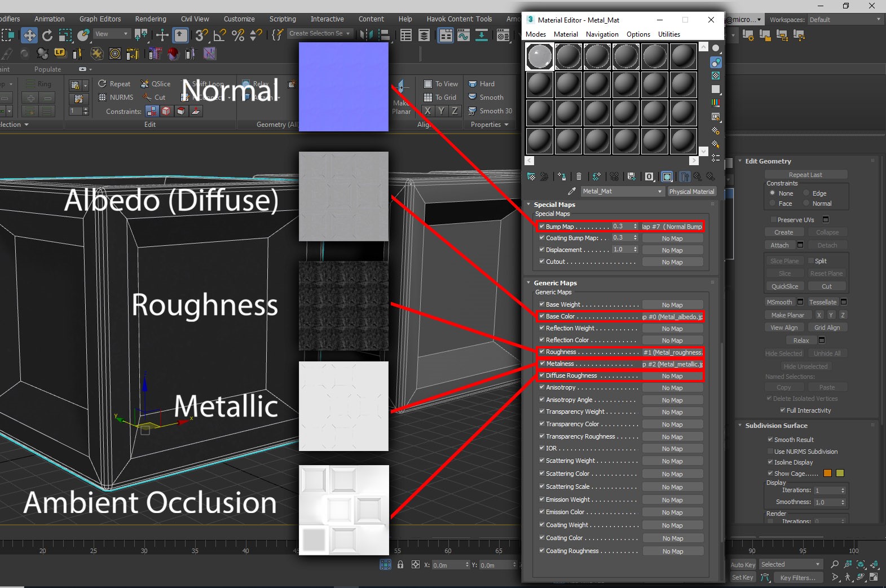Screen dimensions: 886x588
Task: Toggle the Coating Bump Map checkbox
Action: pos(541,238)
